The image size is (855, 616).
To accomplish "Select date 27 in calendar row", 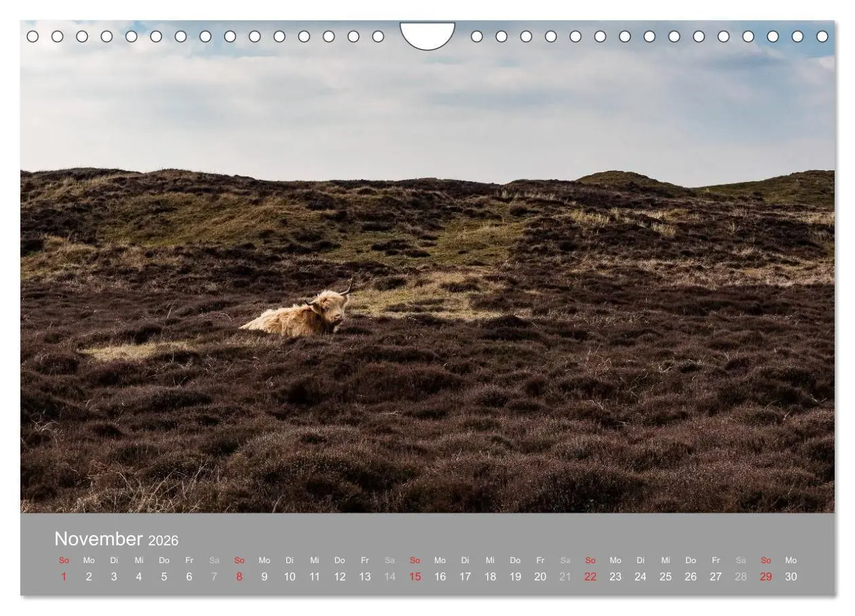I will click(x=716, y=577).
